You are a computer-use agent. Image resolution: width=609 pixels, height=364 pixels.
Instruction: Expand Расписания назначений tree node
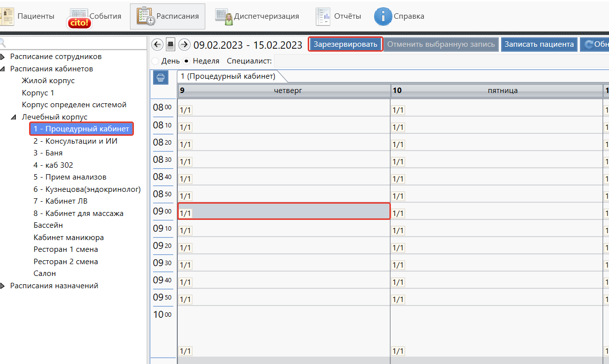3,286
